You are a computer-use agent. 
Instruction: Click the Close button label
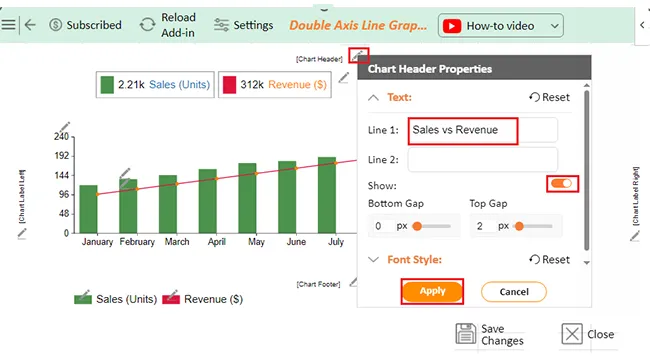(600, 334)
